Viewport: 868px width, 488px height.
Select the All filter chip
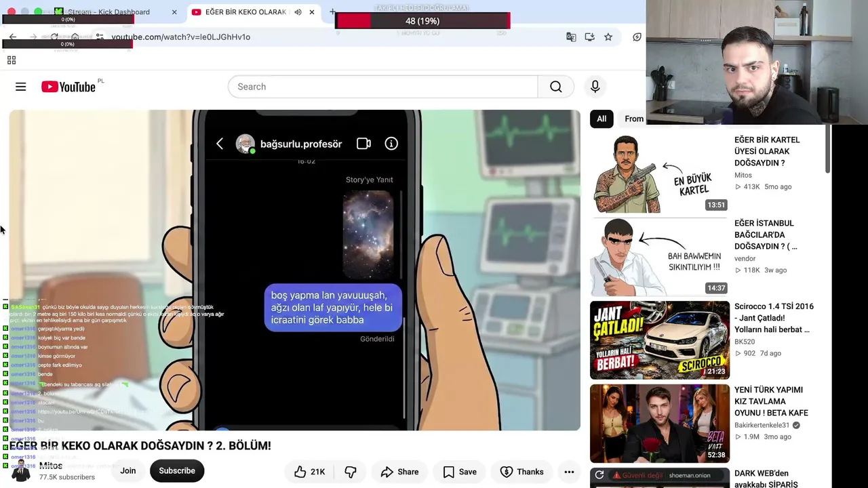(x=601, y=119)
